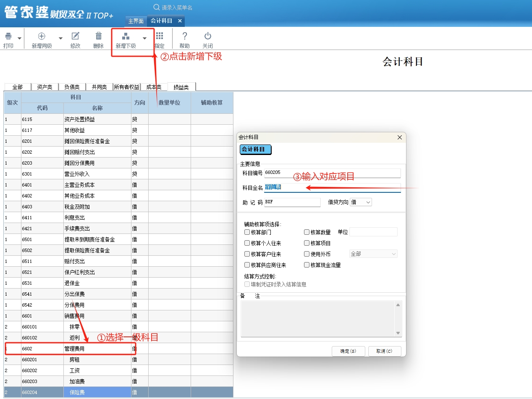Viewport: 532px width, 399px height.
Task: Select the 660202 工资 row
Action: tap(118, 370)
